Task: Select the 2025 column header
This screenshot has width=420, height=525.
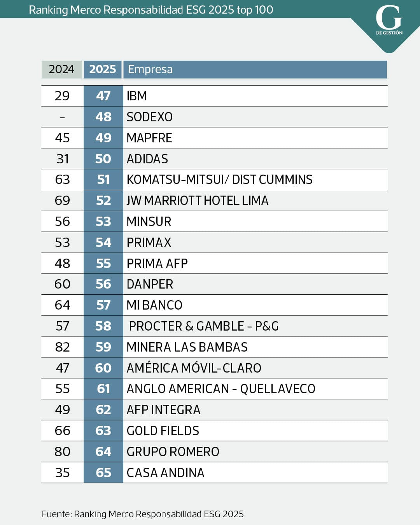Action: click(x=103, y=69)
